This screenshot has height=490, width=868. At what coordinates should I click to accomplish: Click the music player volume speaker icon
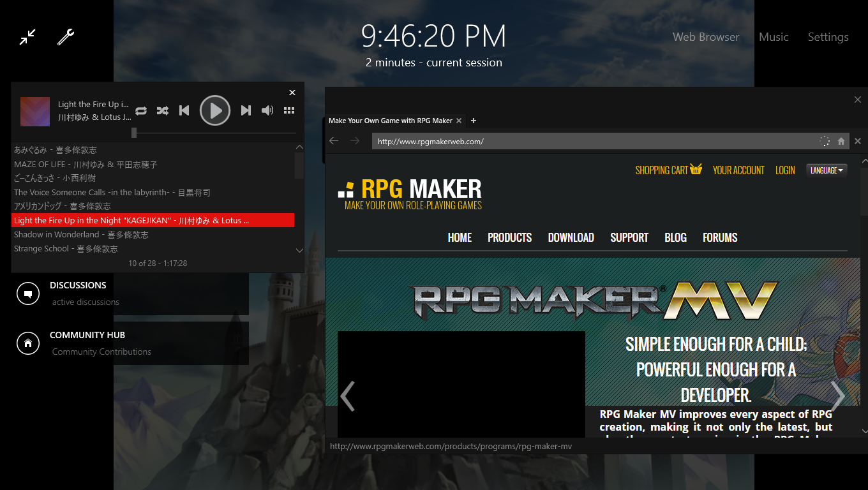[267, 110]
